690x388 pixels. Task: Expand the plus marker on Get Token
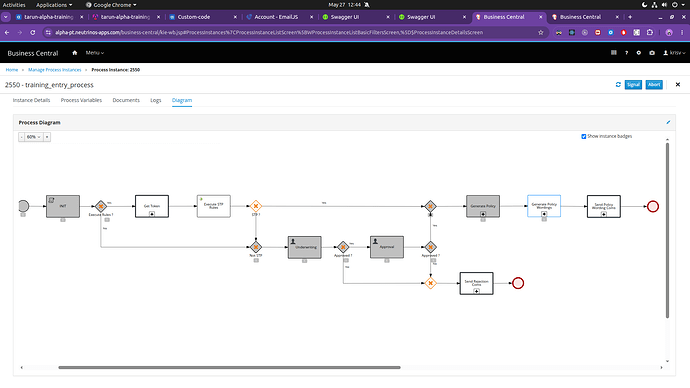click(x=152, y=214)
